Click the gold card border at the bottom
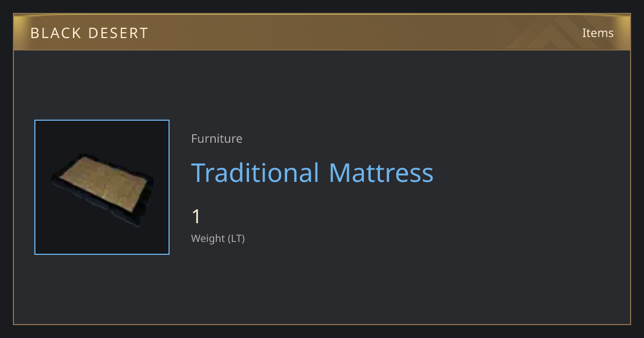Viewport: 644px width, 338px height. click(x=322, y=324)
